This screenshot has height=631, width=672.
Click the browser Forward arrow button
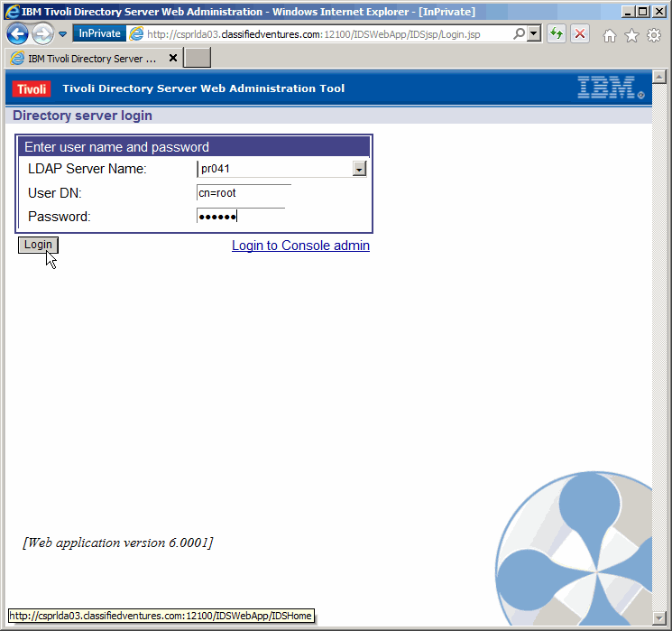[42, 34]
